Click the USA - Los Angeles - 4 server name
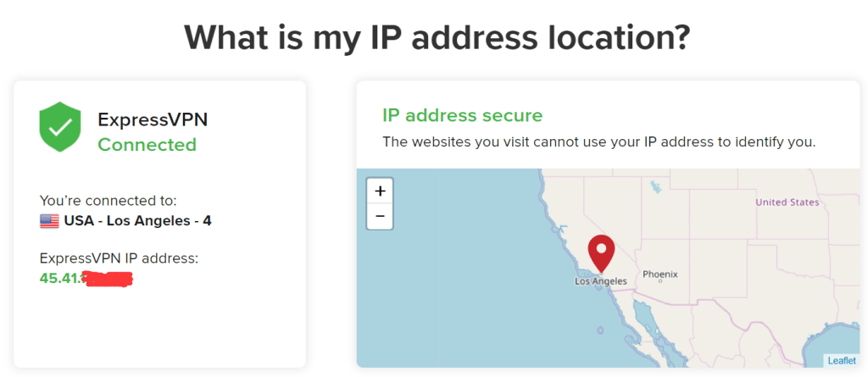This screenshot has height=377, width=868. tap(137, 221)
